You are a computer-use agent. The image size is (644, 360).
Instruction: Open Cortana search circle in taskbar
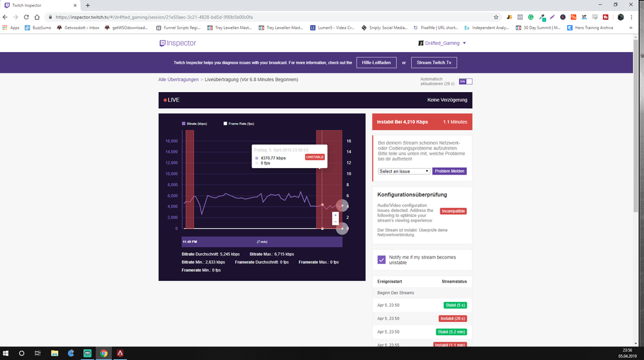pos(21,353)
